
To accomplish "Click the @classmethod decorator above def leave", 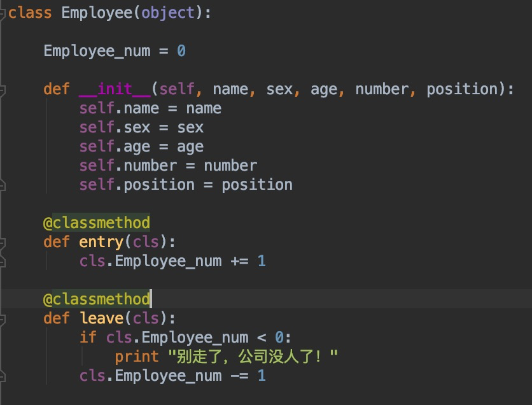I will click(x=97, y=299).
